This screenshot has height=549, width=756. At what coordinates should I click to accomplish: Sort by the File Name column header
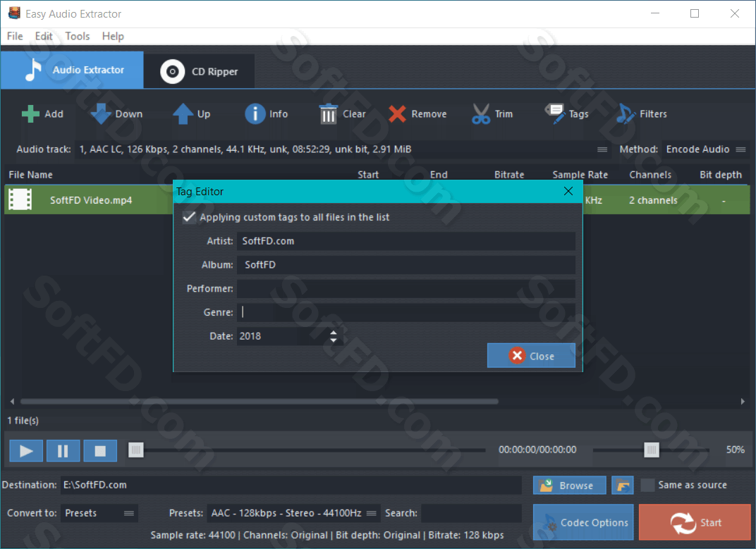[x=30, y=175]
